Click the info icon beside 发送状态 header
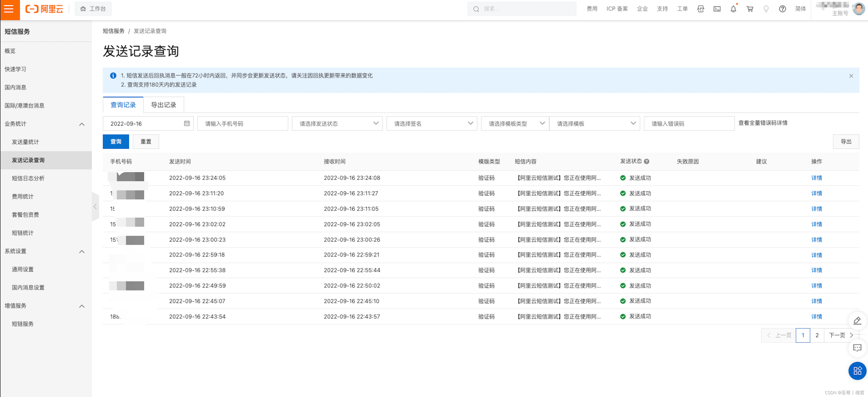This screenshot has height=397, width=868. pos(647,161)
